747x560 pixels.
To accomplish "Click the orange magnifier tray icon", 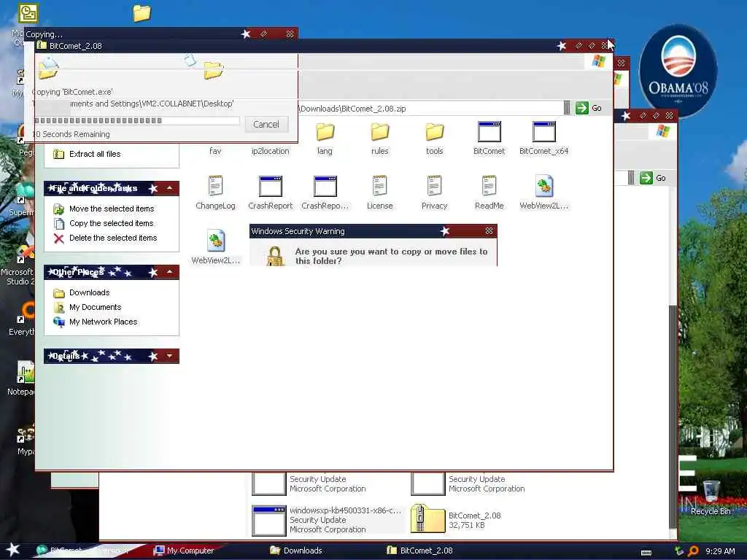I will pos(693,551).
